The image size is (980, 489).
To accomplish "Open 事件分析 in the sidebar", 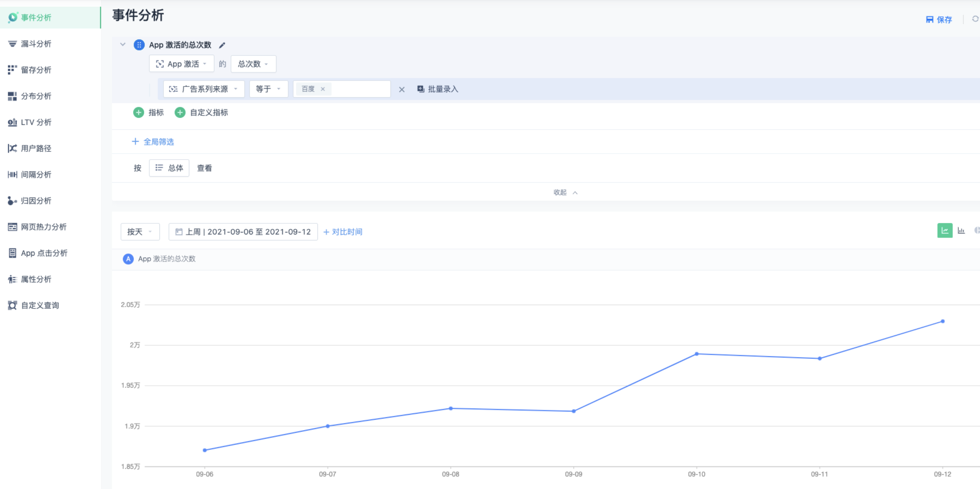I will click(50, 18).
